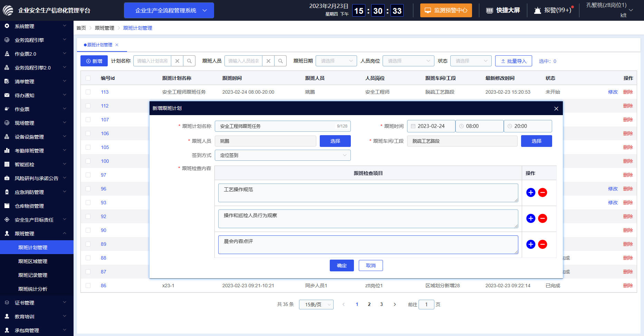The height and width of the screenshot is (336, 644).
Task: Click the search icon for 计划名称
Action: tap(189, 61)
